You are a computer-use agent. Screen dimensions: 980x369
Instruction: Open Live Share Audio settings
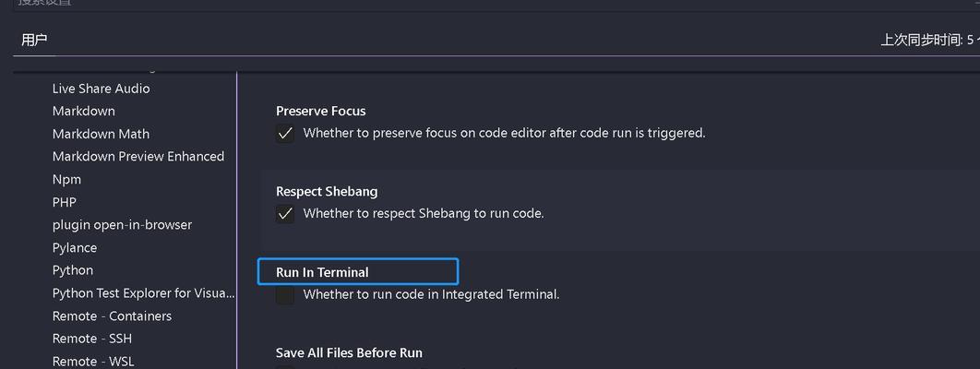click(102, 89)
